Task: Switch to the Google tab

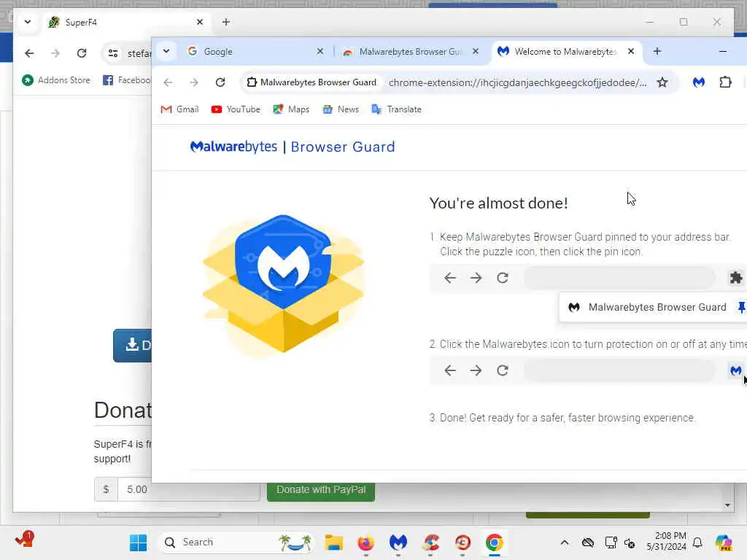Action: pos(255,52)
